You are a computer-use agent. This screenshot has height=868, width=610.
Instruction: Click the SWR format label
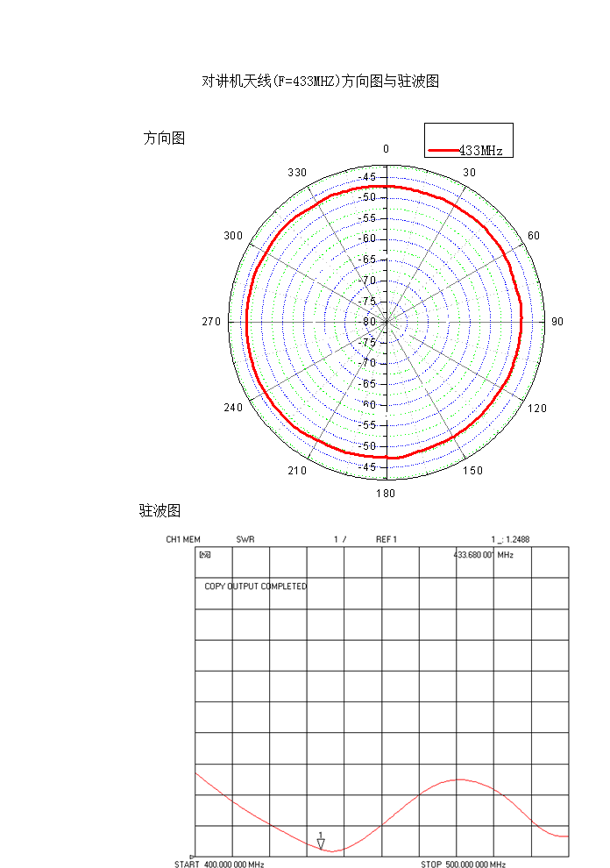(x=245, y=539)
